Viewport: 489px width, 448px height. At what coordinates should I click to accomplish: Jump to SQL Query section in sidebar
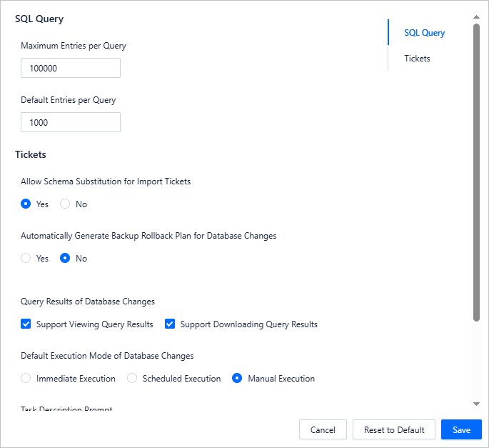(424, 33)
